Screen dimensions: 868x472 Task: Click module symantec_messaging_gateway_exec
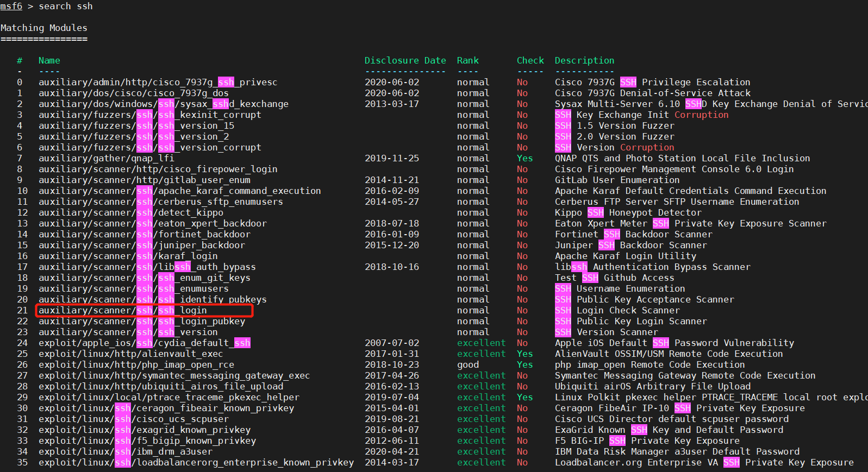(x=174, y=375)
